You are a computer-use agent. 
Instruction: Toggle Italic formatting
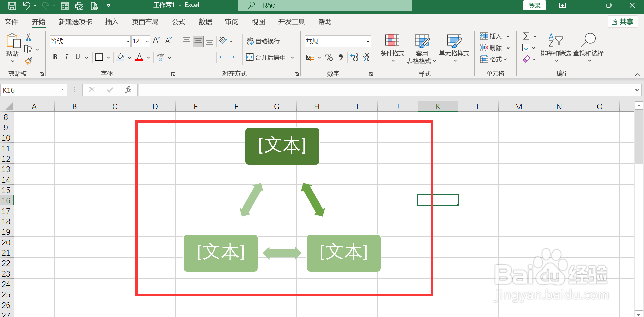pos(66,57)
